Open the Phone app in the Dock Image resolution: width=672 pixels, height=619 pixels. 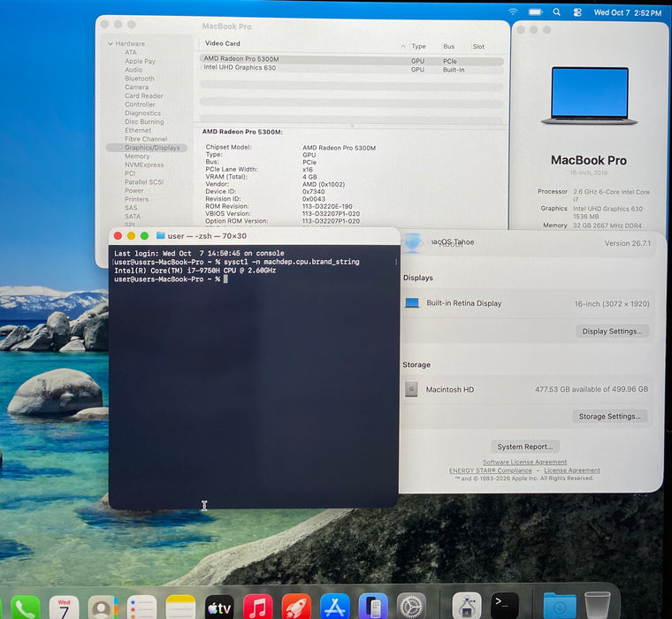26,608
